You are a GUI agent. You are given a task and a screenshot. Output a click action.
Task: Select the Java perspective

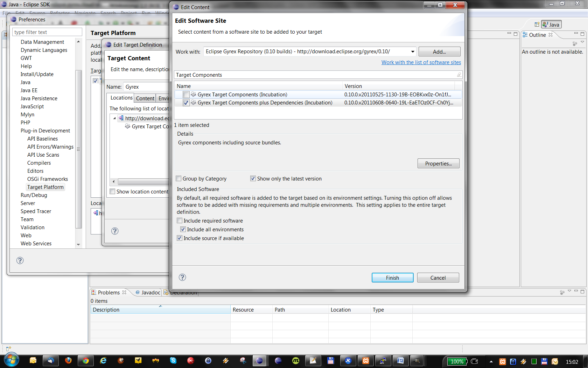pyautogui.click(x=551, y=25)
